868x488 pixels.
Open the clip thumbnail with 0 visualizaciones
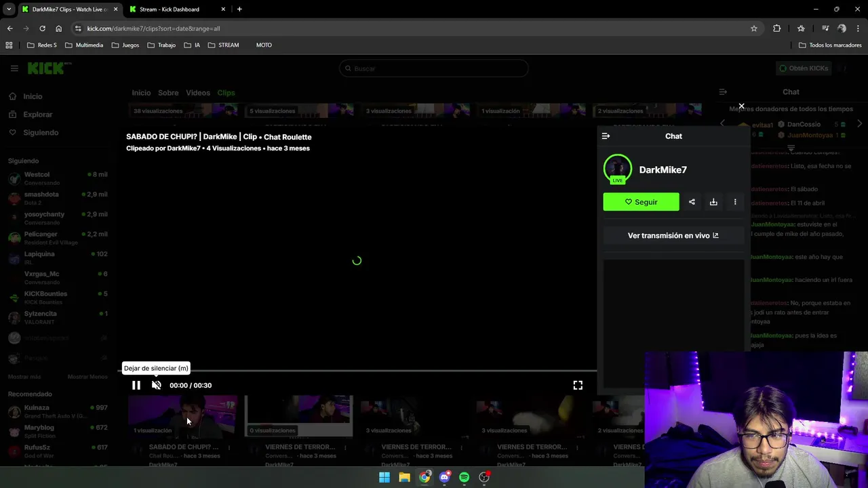pos(299,416)
